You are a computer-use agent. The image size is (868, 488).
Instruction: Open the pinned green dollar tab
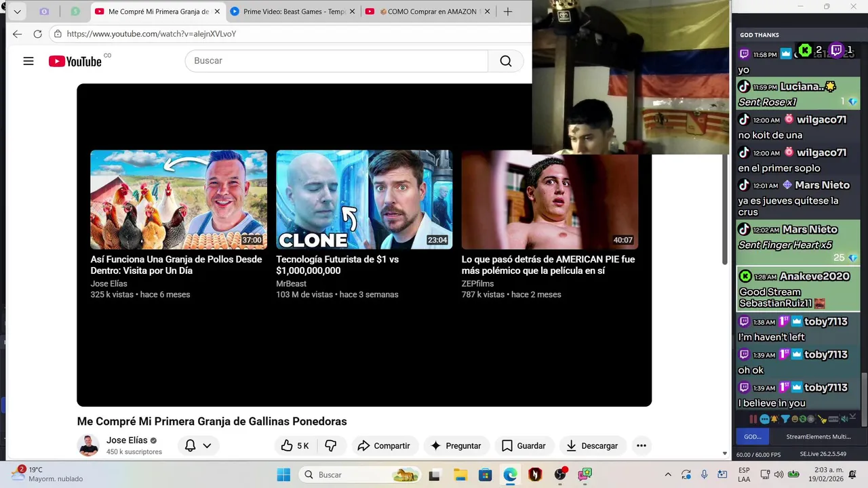click(75, 12)
